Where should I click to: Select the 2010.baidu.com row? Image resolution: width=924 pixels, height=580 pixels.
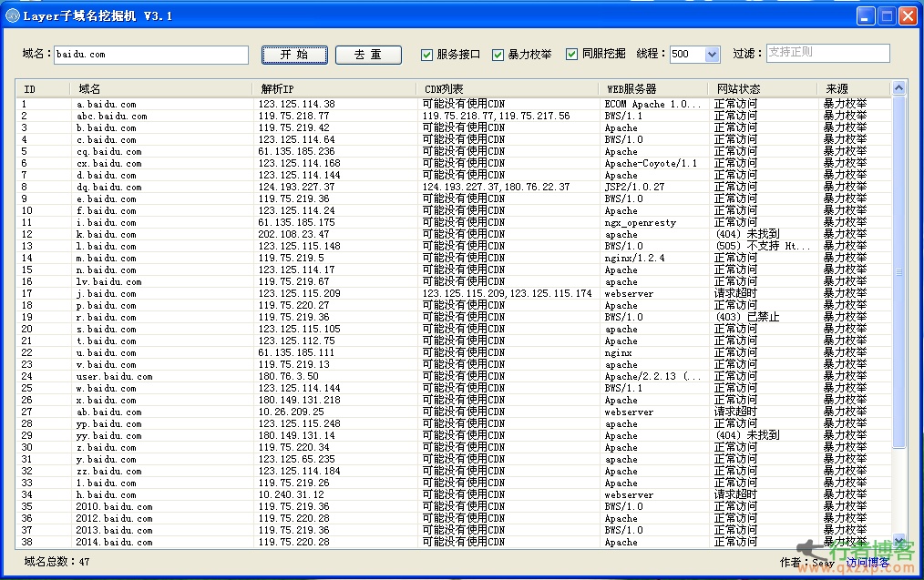(454, 506)
